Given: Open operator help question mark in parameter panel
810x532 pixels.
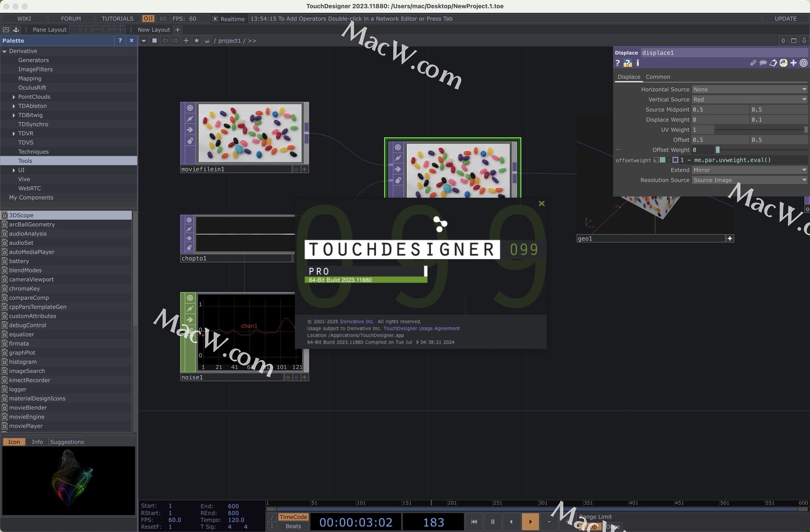Looking at the screenshot, I should (618, 63).
